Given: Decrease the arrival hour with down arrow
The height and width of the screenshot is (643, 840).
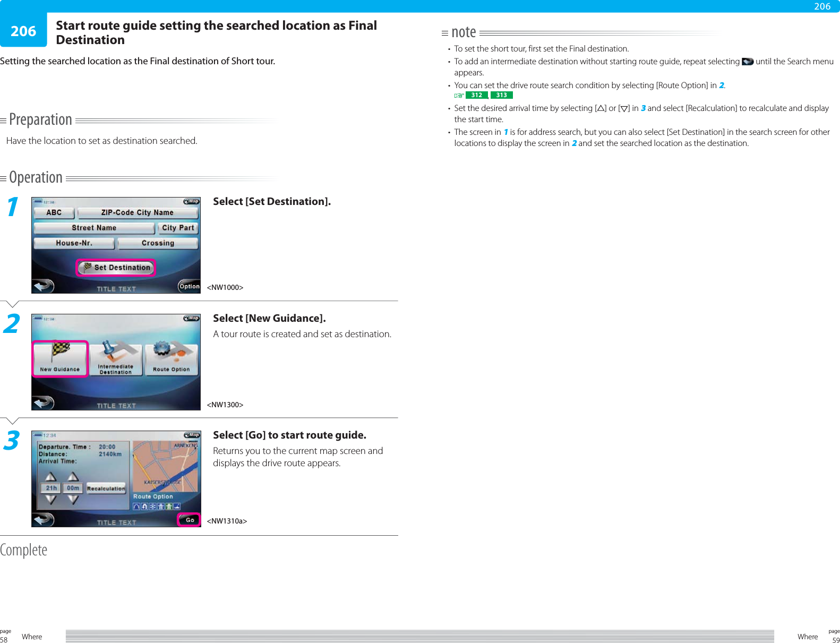Looking at the screenshot, I should 50,500.
